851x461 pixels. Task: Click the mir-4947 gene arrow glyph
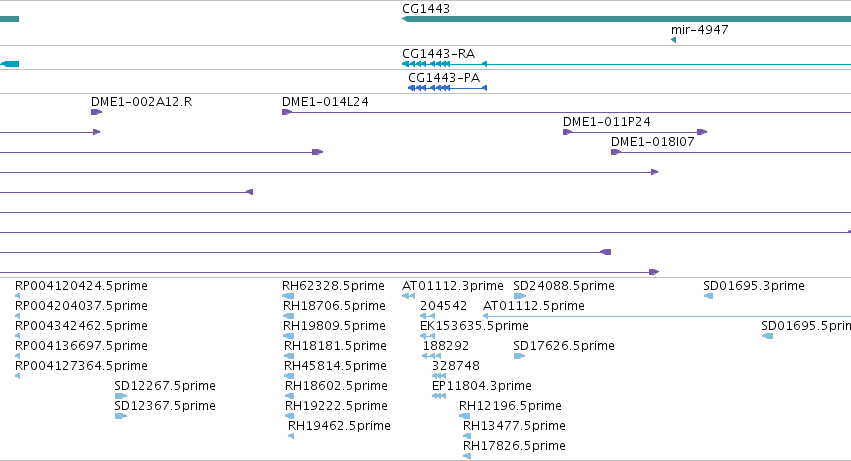click(674, 40)
